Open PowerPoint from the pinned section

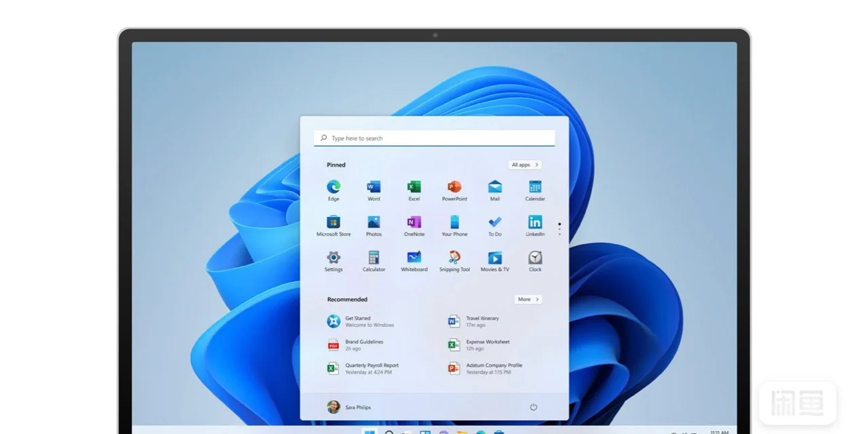tap(454, 188)
